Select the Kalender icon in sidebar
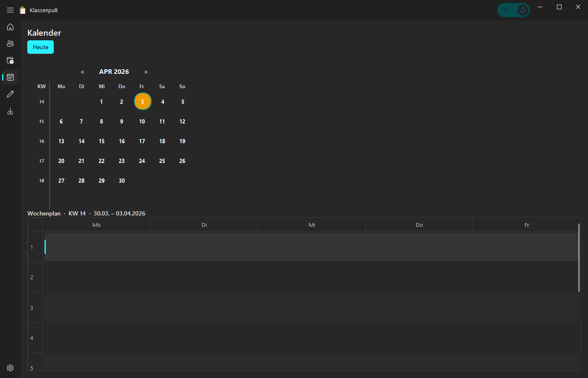The image size is (588, 378). pyautogui.click(x=10, y=77)
